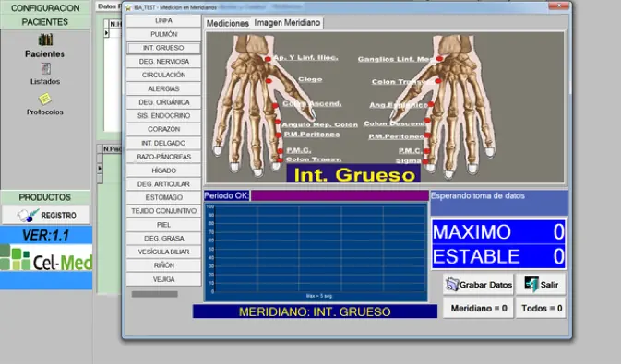Click the Todos = 0 button
This screenshot has width=621, height=364.
[541, 308]
